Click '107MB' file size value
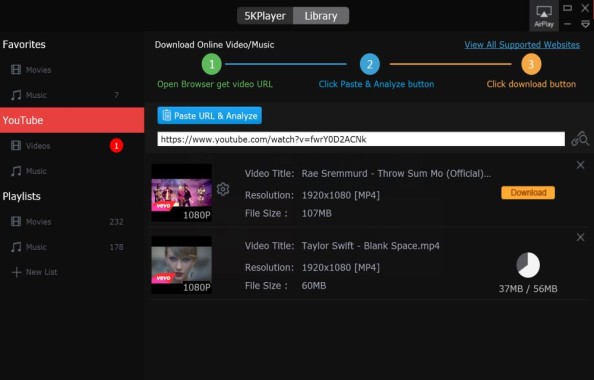594x380 pixels. (x=316, y=213)
